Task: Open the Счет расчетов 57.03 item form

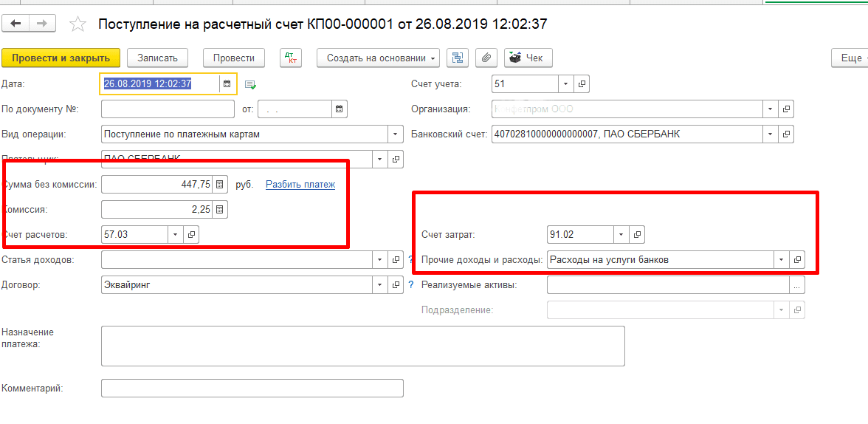Action: 191,234
